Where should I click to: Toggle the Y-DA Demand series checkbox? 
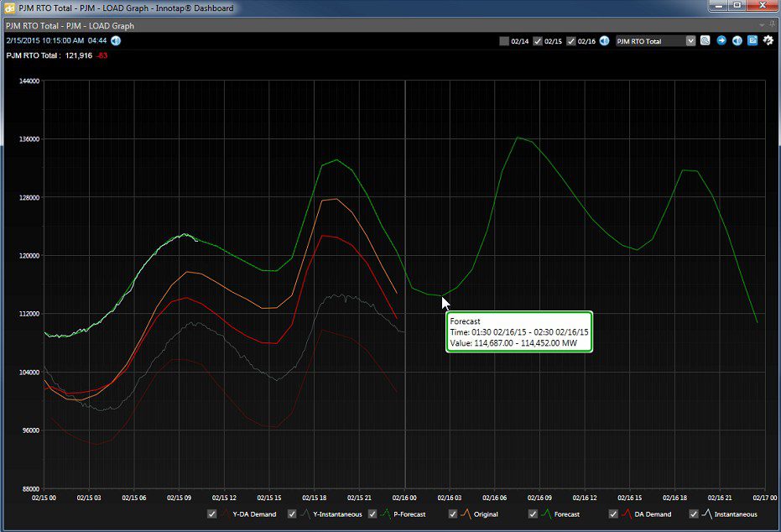point(211,514)
